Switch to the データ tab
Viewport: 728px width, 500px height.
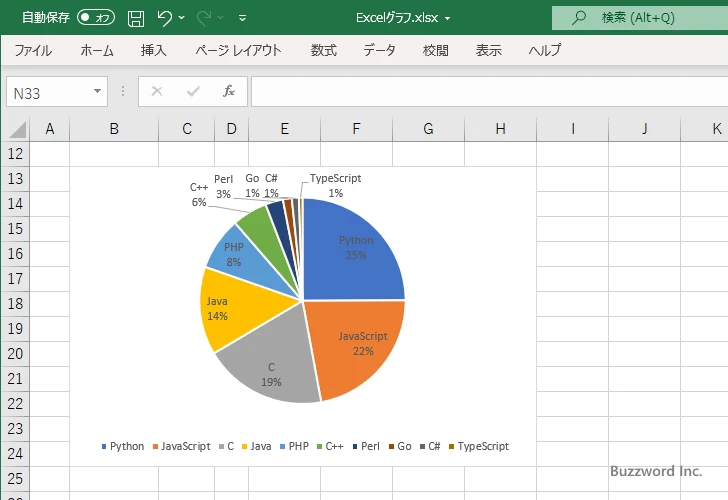(379, 50)
